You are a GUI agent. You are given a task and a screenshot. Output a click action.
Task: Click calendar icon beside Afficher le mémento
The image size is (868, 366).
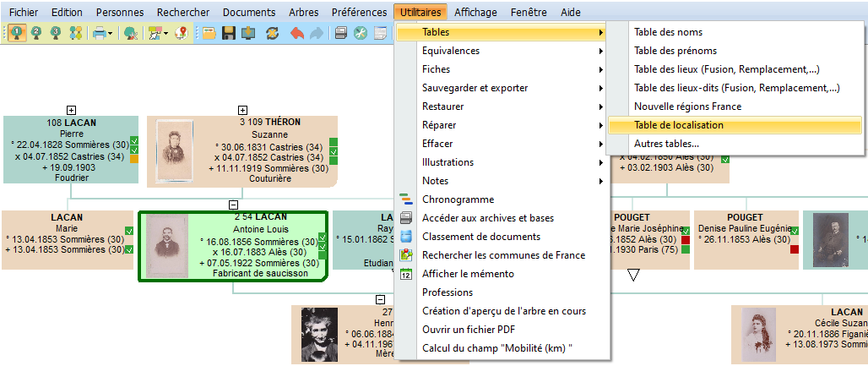pyautogui.click(x=406, y=274)
